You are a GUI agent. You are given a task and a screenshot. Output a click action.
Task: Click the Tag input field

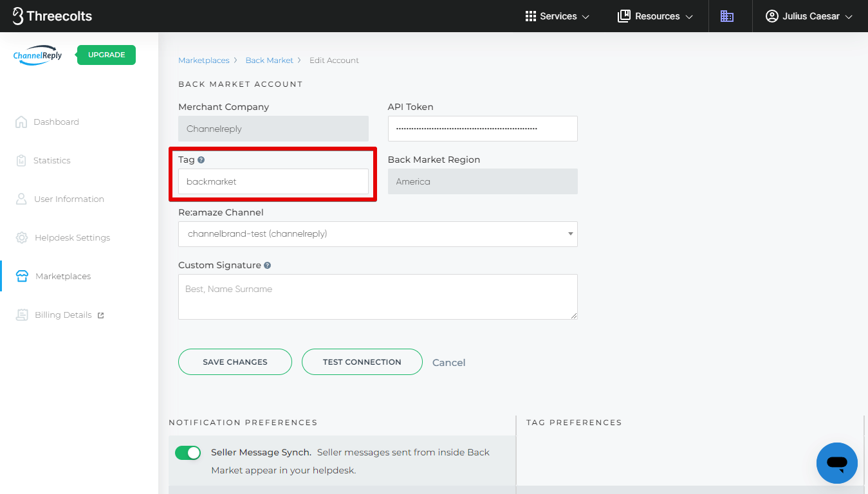click(273, 181)
